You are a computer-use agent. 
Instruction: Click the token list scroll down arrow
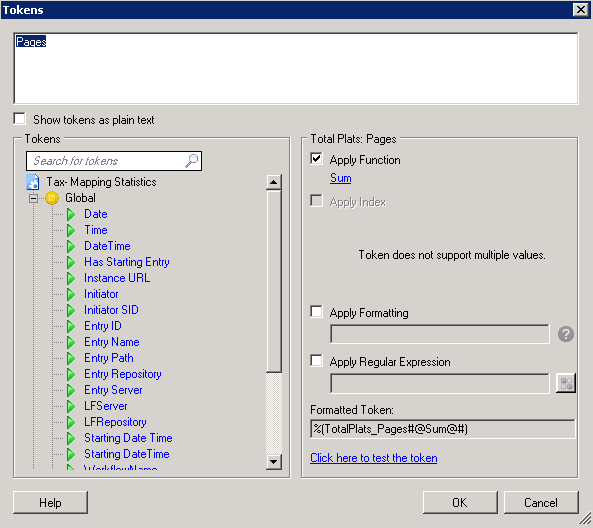[x=274, y=462]
